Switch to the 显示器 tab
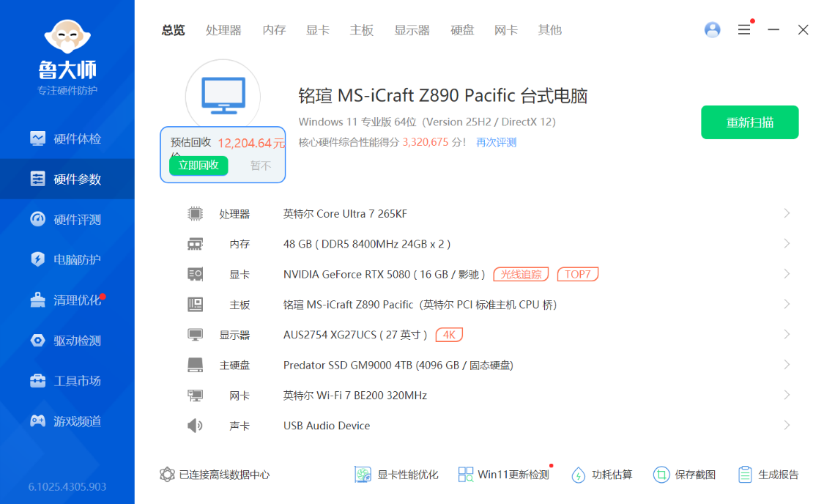The width and height of the screenshot is (824, 504). (412, 30)
